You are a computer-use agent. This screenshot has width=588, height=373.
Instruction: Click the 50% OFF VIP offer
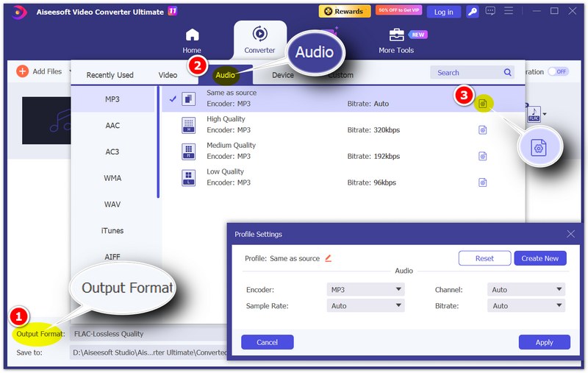398,10
